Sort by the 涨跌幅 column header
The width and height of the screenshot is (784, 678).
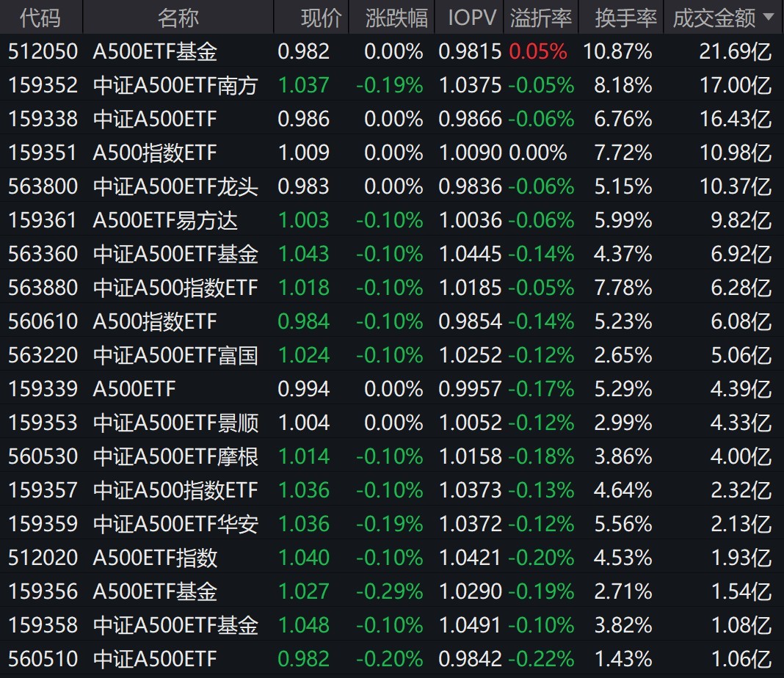(x=396, y=18)
